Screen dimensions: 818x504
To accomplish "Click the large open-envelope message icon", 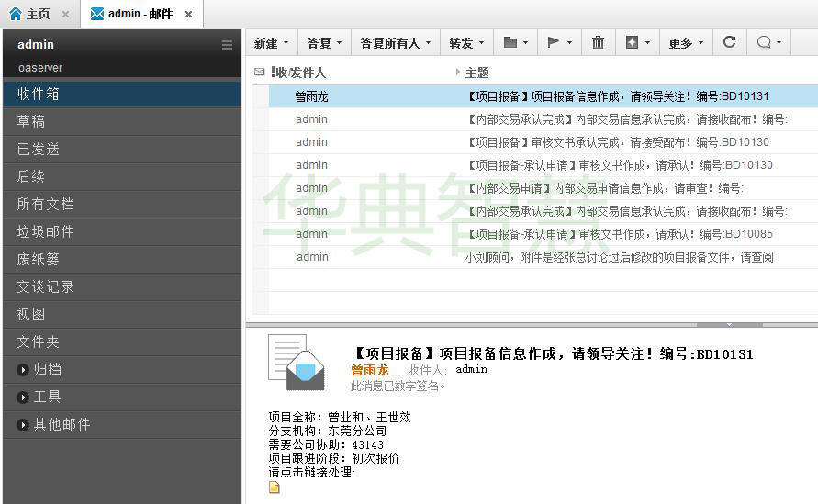I will 296,364.
